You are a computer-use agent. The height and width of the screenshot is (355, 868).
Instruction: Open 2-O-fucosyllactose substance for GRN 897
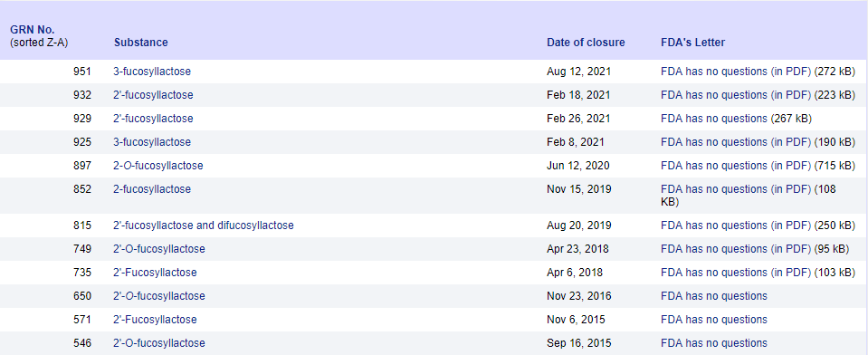(158, 166)
